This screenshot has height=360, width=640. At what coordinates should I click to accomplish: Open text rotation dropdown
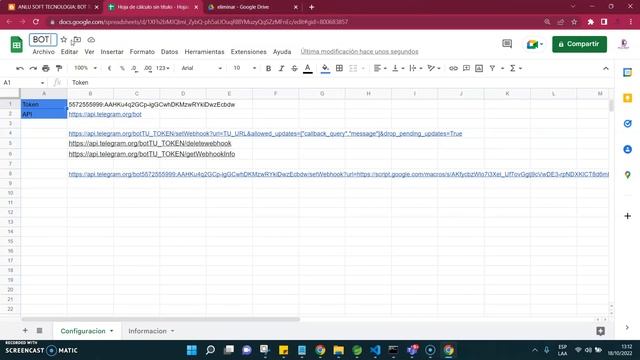[x=433, y=69]
